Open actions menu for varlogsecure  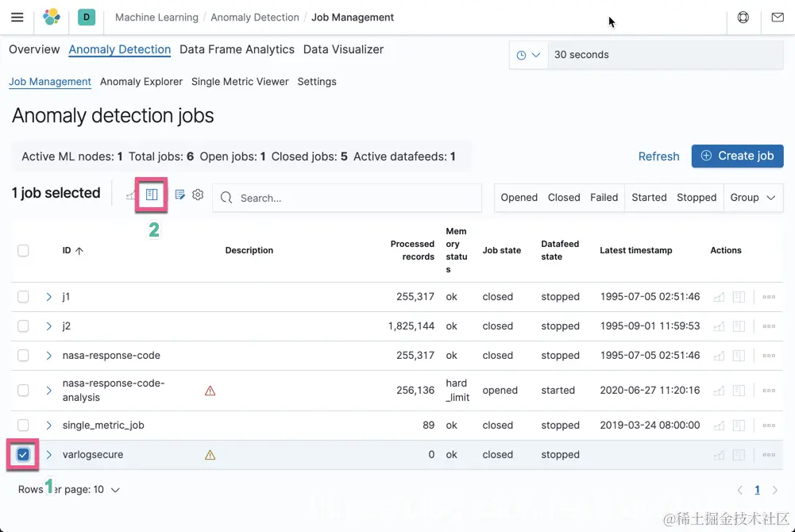769,455
